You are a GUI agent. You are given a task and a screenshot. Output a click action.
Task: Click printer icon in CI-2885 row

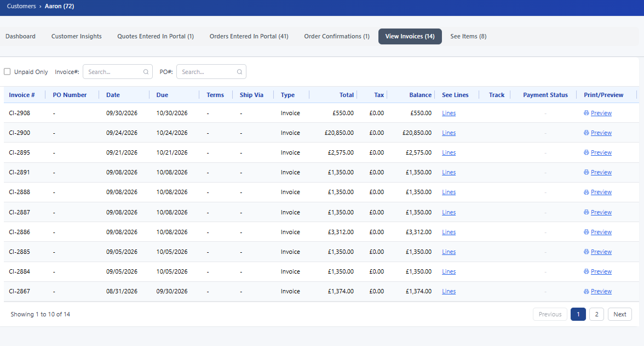click(586, 251)
